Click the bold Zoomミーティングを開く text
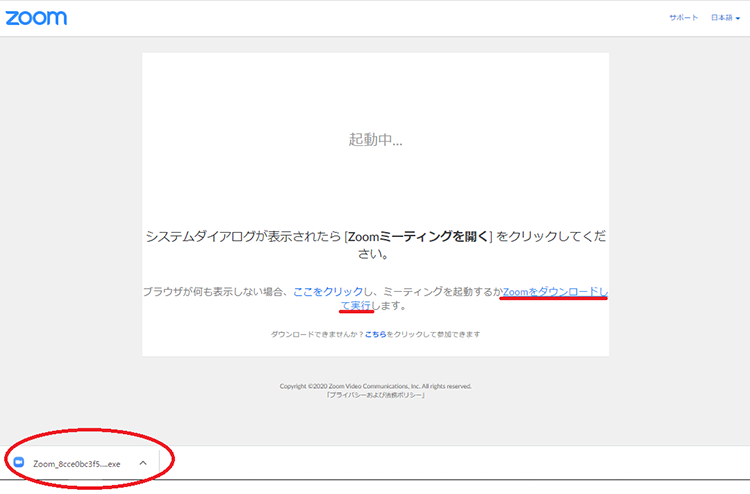The width and height of the screenshot is (750, 494). point(419,237)
